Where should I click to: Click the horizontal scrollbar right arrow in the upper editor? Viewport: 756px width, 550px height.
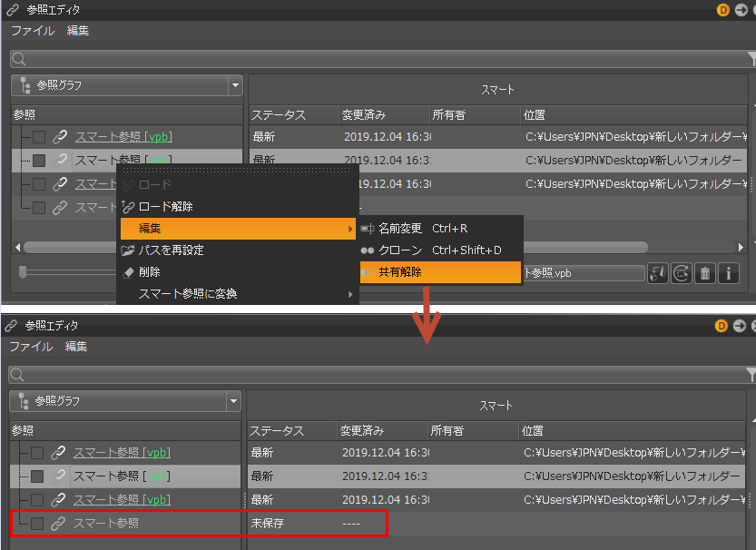tap(741, 247)
